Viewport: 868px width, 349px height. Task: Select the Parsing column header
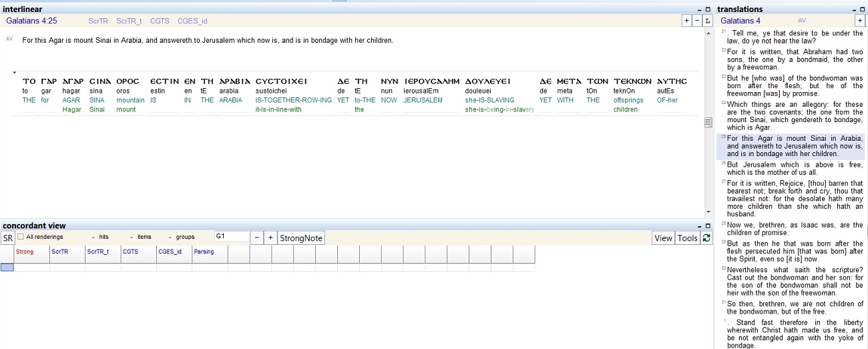click(x=204, y=252)
